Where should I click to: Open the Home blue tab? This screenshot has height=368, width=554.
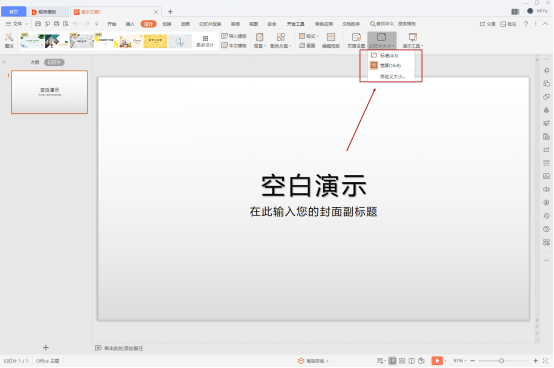13,12
